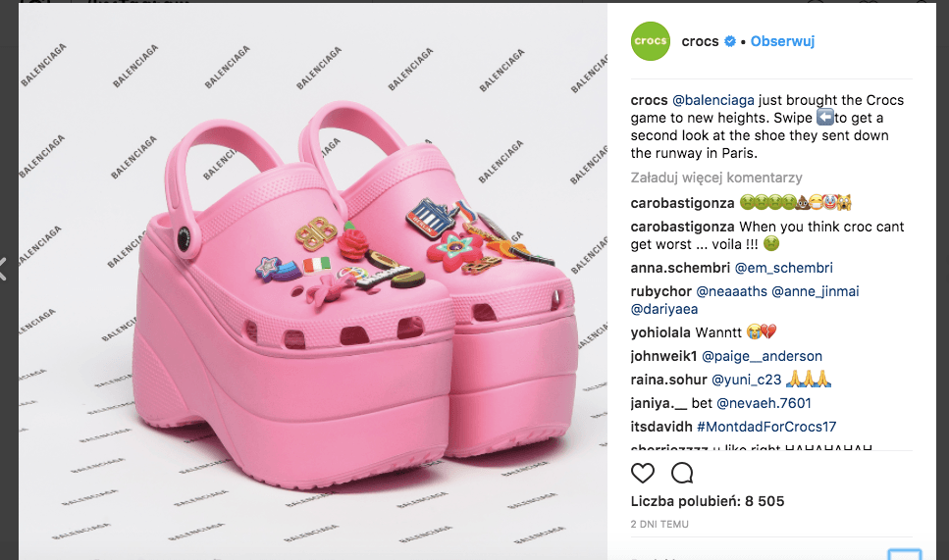Click the yohiolala username

tap(660, 332)
